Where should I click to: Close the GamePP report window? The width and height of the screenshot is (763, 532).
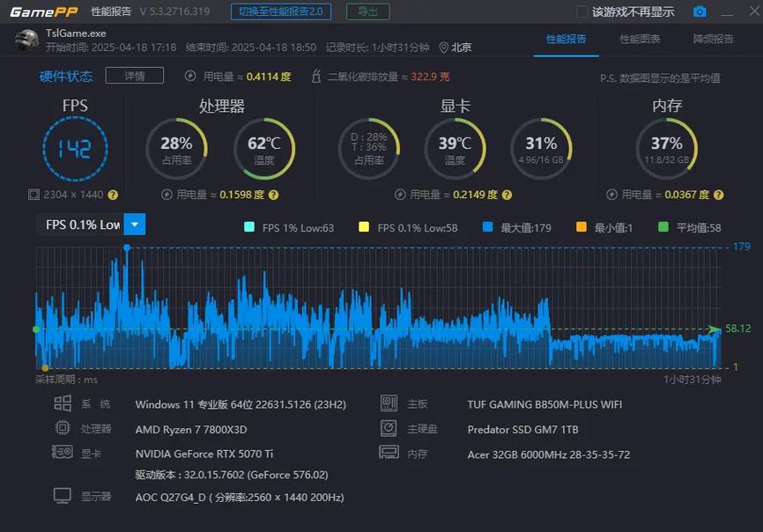tap(754, 11)
